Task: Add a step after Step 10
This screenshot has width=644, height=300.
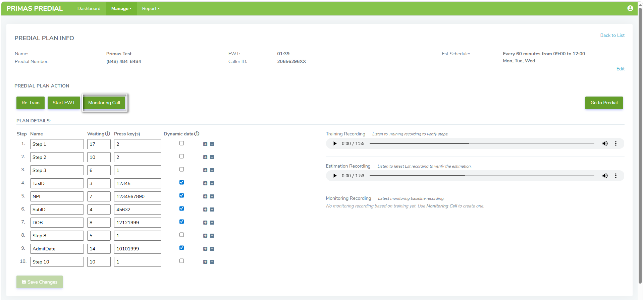Action: coord(205,262)
